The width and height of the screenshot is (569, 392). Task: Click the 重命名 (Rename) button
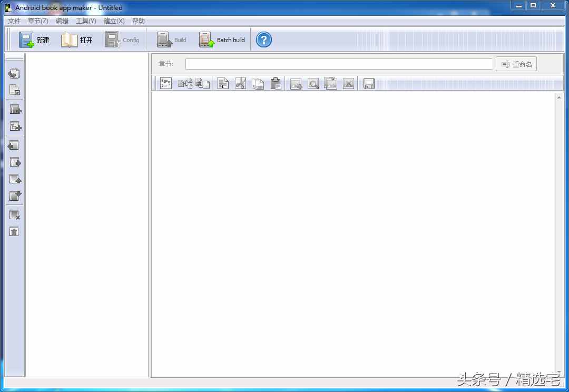(x=516, y=64)
